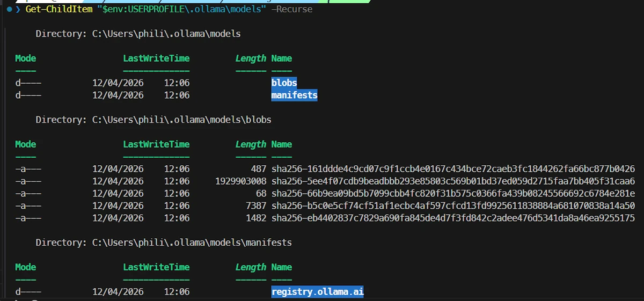This screenshot has height=301, width=644.
Task: Click the d---- mode of the manifests row
Action: point(28,96)
